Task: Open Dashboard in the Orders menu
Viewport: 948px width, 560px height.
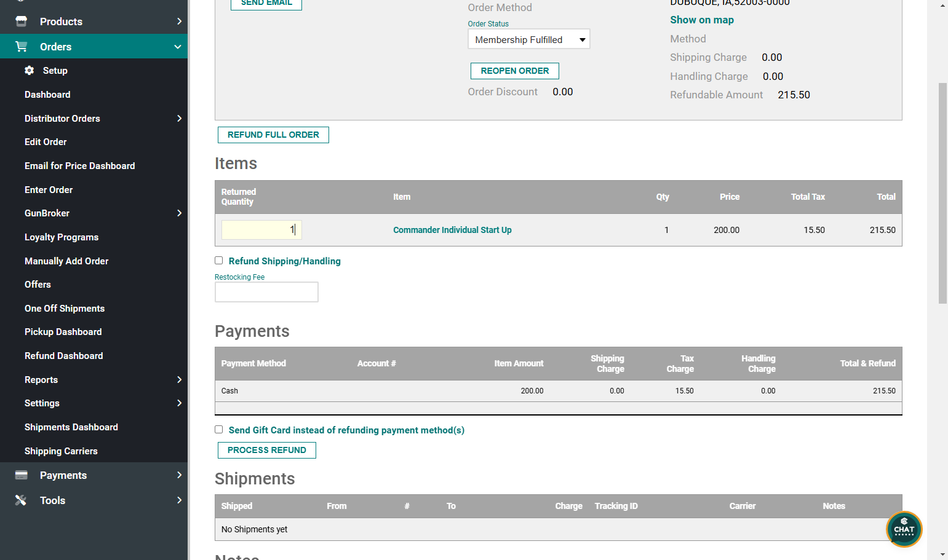Action: point(47,95)
